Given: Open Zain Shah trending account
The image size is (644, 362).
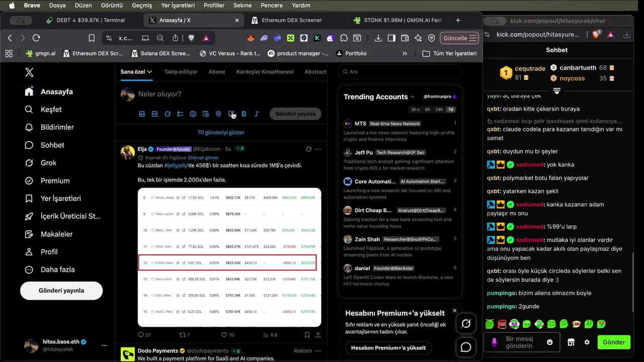Looking at the screenshot, I should point(400,246).
